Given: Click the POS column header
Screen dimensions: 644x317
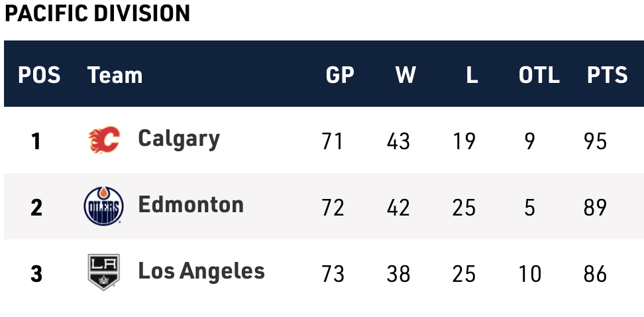Looking at the screenshot, I should 39,75.
